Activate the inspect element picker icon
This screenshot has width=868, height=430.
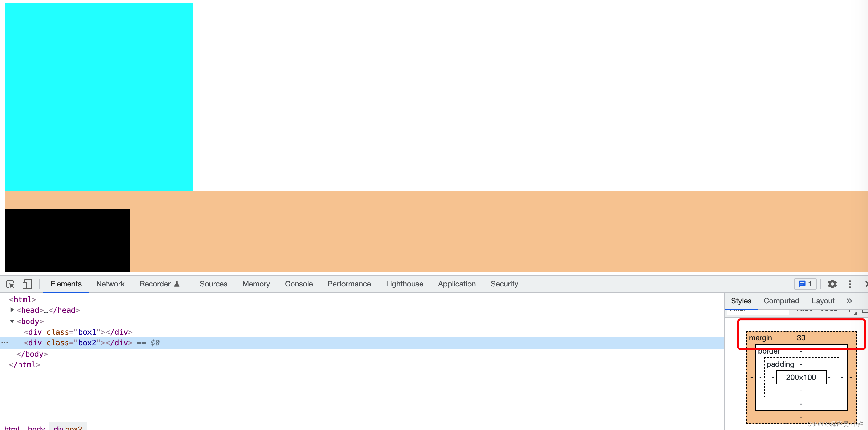click(x=10, y=284)
